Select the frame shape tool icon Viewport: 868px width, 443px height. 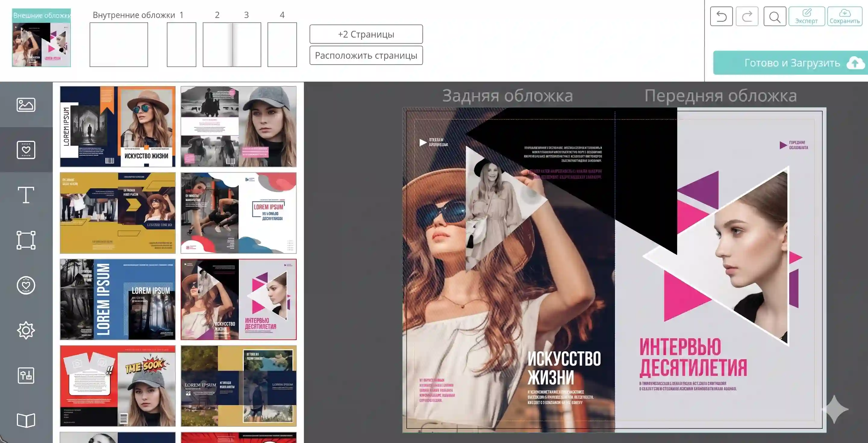pyautogui.click(x=26, y=240)
